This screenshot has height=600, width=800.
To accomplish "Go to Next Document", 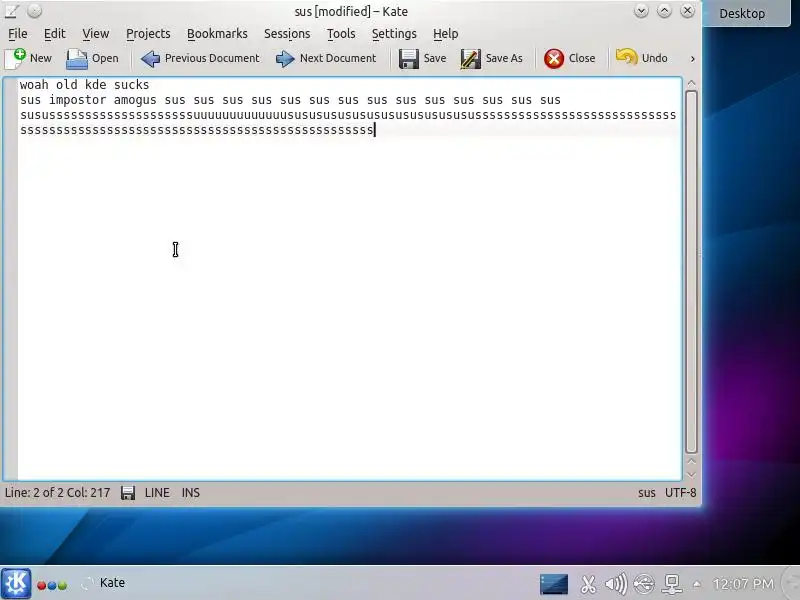I will tap(326, 58).
